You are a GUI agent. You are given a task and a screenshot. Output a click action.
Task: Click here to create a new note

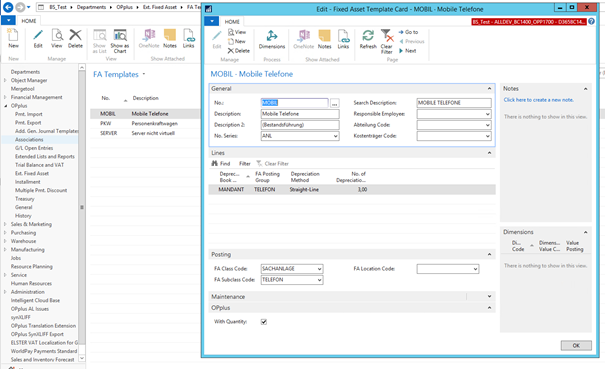click(x=538, y=100)
